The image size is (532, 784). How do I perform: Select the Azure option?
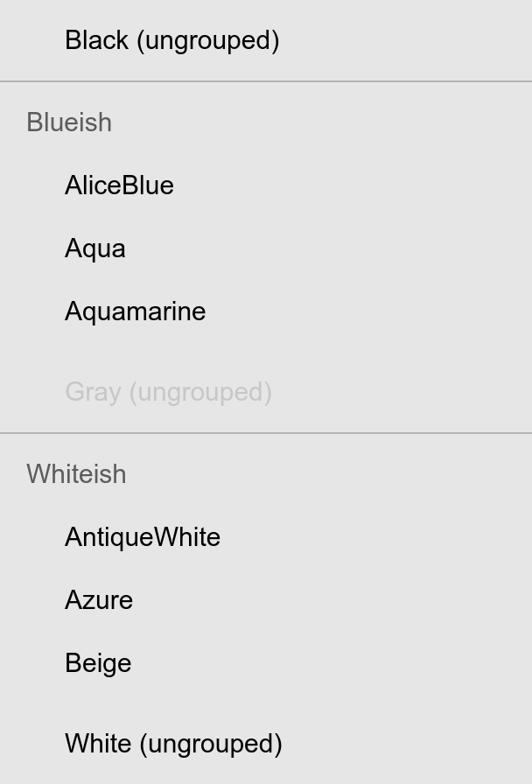[x=266, y=600]
